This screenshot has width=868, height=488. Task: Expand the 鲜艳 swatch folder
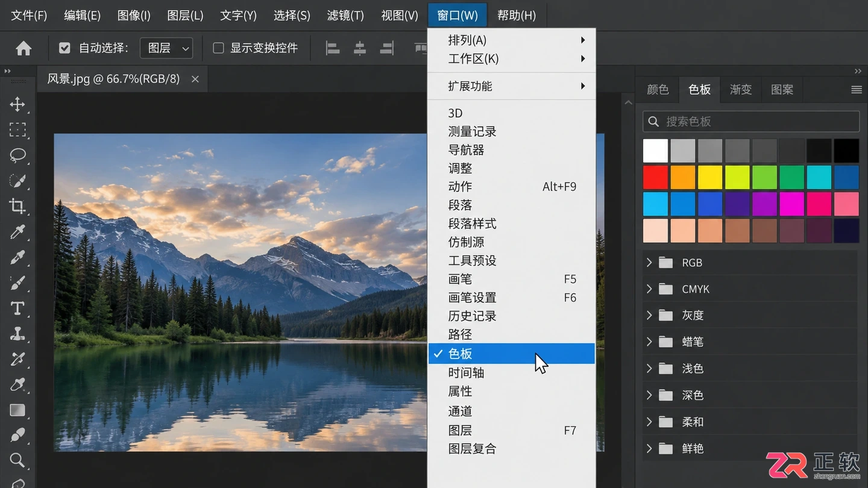click(x=649, y=448)
